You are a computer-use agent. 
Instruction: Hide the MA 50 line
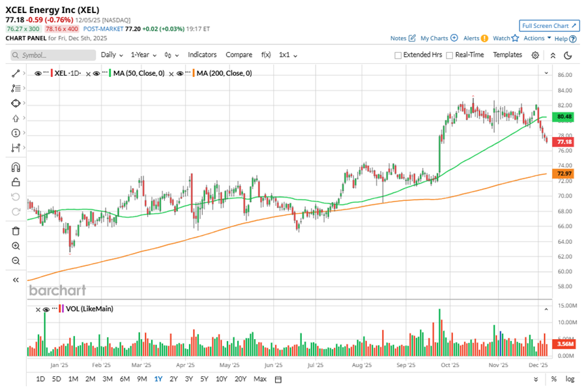tap(96, 74)
